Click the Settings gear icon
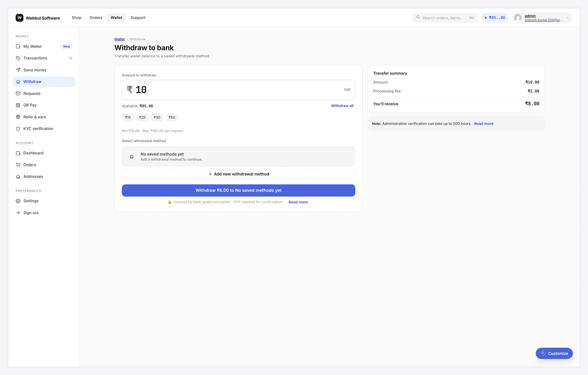Screen dimensions: 588x375 tap(18, 201)
